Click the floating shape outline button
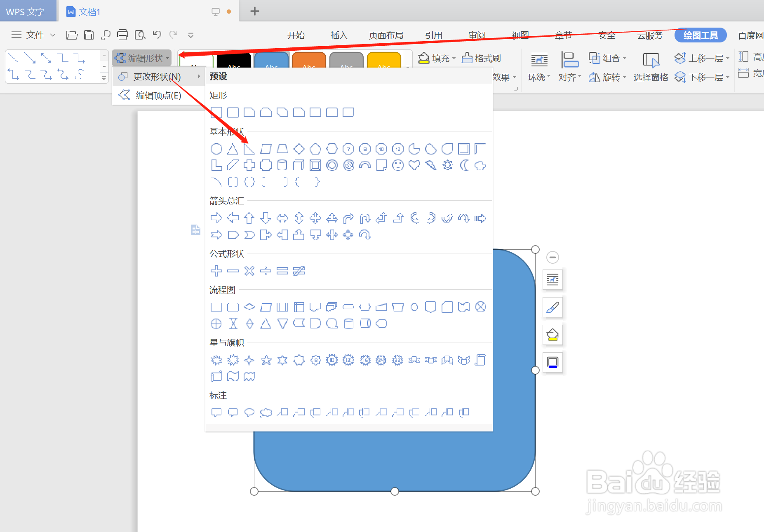This screenshot has height=532, width=764. (552, 362)
